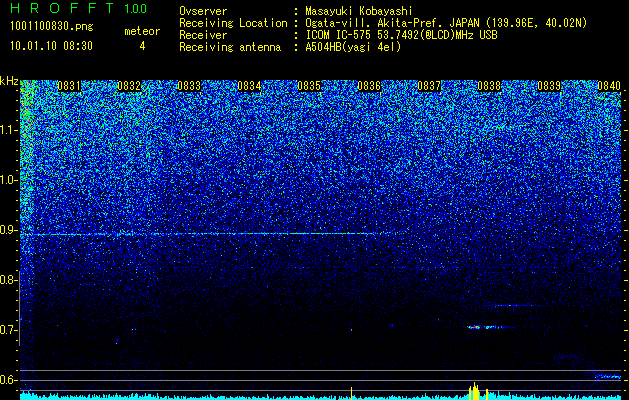
Task: Click the 1.0 frequency axis label
Action: [x=9, y=180]
